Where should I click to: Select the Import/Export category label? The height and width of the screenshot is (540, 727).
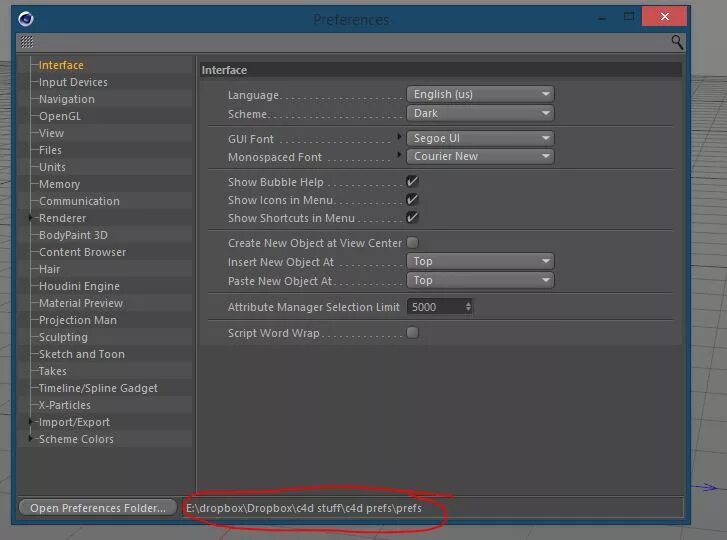click(74, 422)
